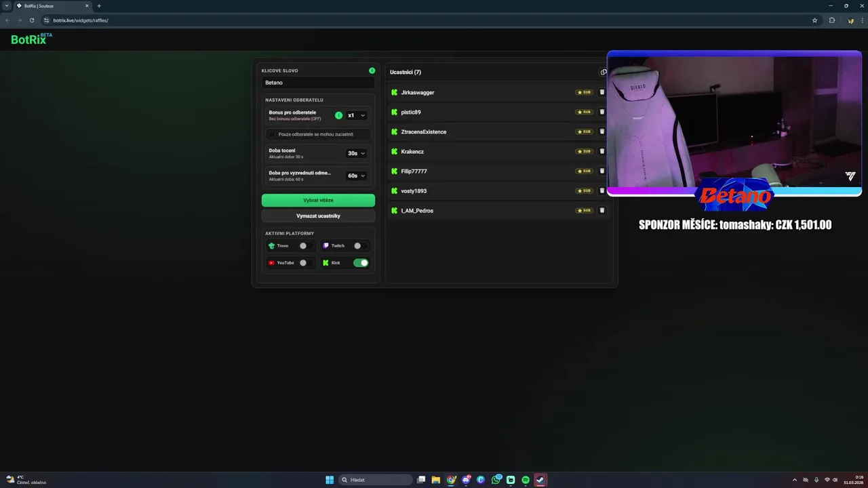Open the clock and date in the taskbar

tap(853, 480)
